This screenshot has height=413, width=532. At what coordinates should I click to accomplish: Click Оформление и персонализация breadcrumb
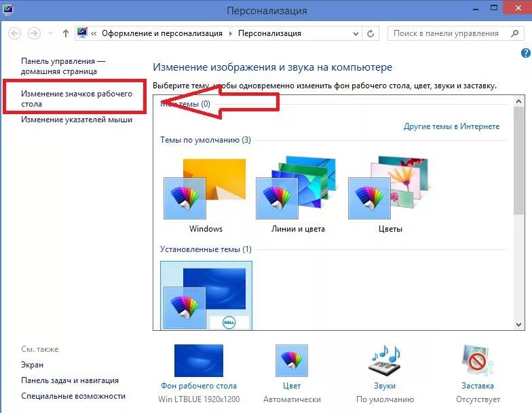[x=161, y=33]
